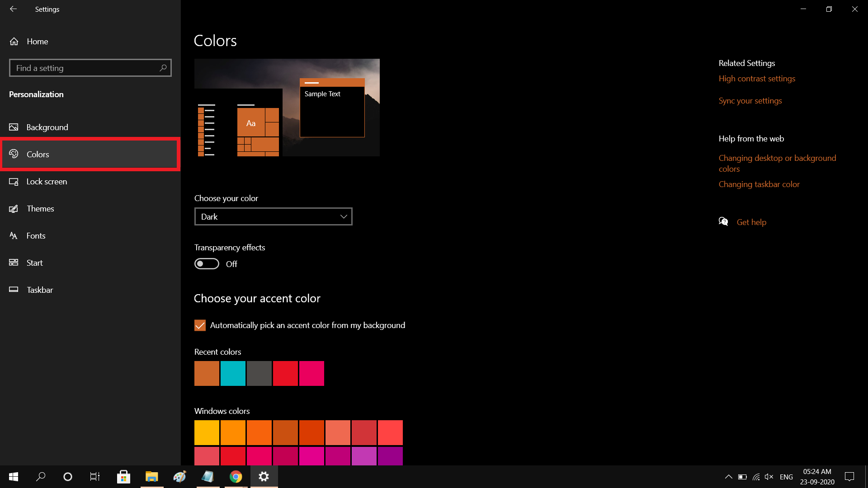Go to the Themes section
Screen dimensions: 868x488
[x=40, y=209]
